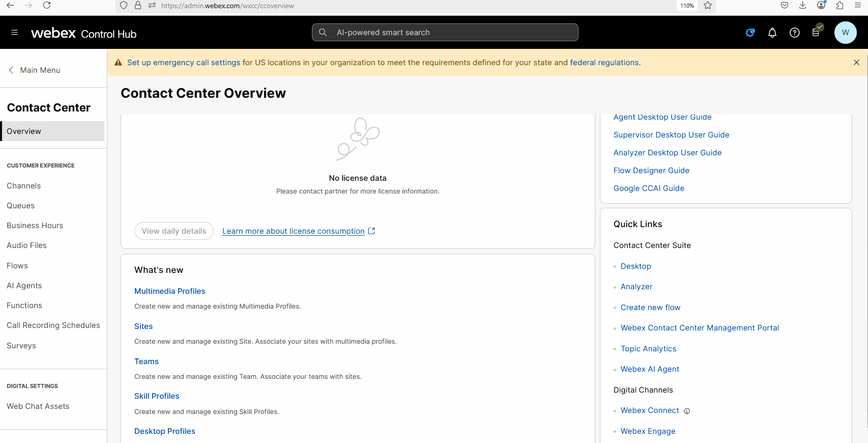Open the Multimedia Profiles link
The image size is (868, 443).
(x=169, y=291)
